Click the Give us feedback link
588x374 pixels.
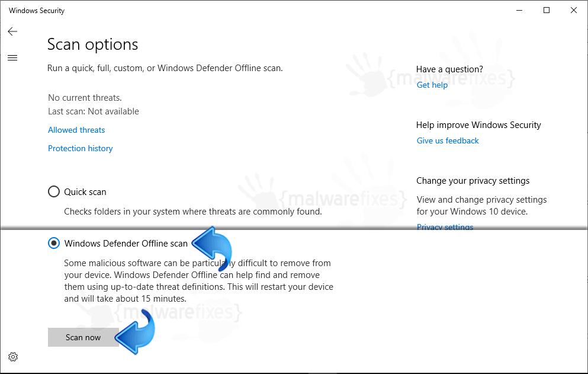point(448,140)
